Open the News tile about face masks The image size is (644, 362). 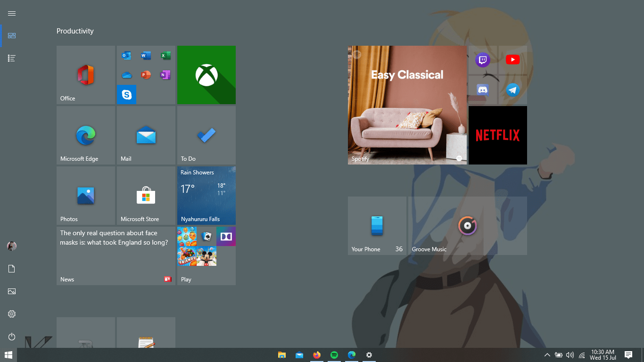(x=116, y=256)
